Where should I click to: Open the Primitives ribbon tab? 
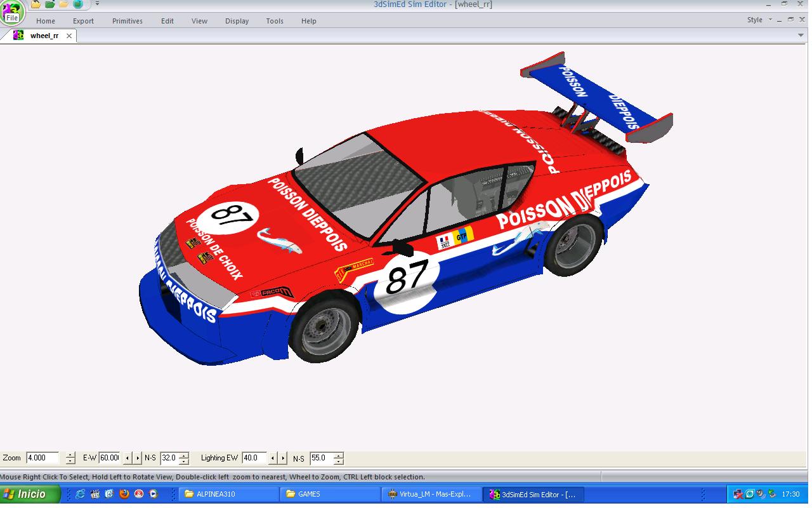pyautogui.click(x=128, y=21)
